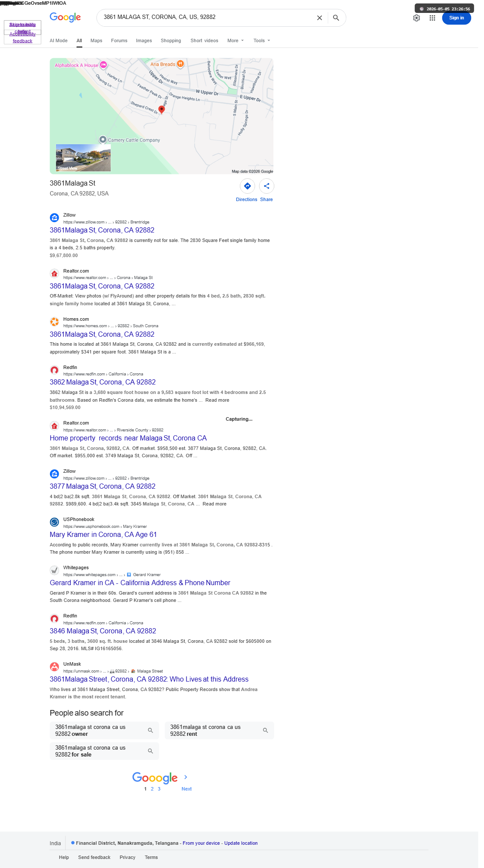
Task: Expand the More dropdown
Action: point(236,40)
